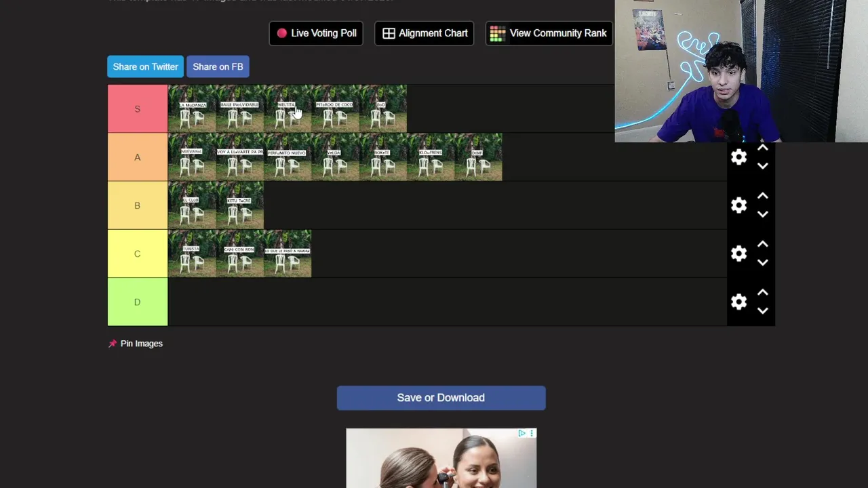Open the Alignment Chart

coord(425,33)
